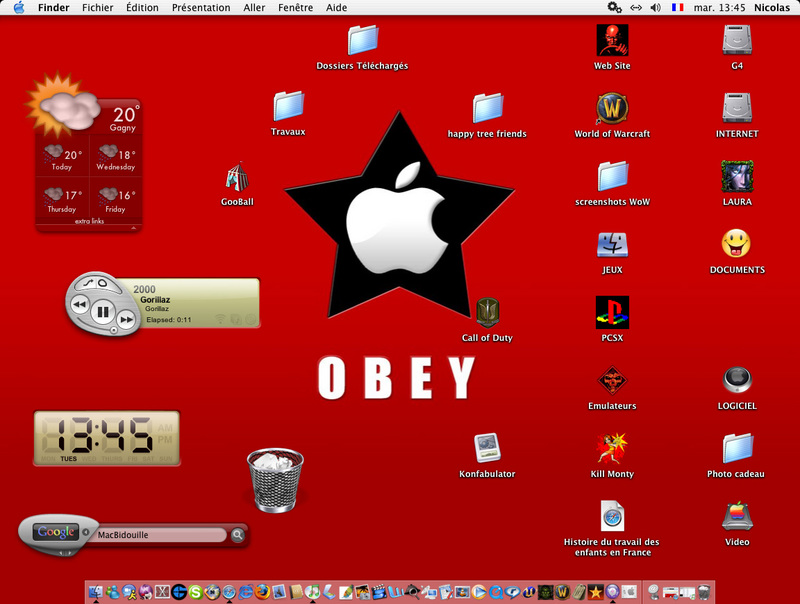Image resolution: width=800 pixels, height=604 pixels.
Task: Open the happy tree friends folder
Action: [x=488, y=108]
